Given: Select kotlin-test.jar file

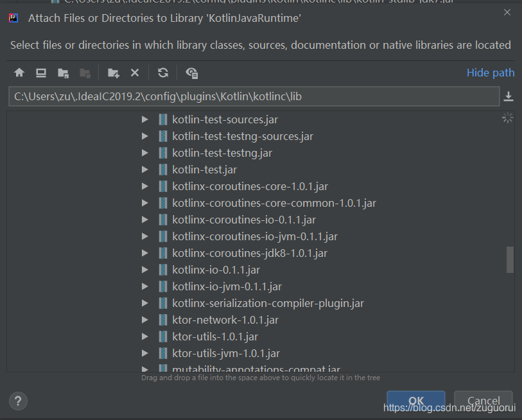Looking at the screenshot, I should pos(204,170).
